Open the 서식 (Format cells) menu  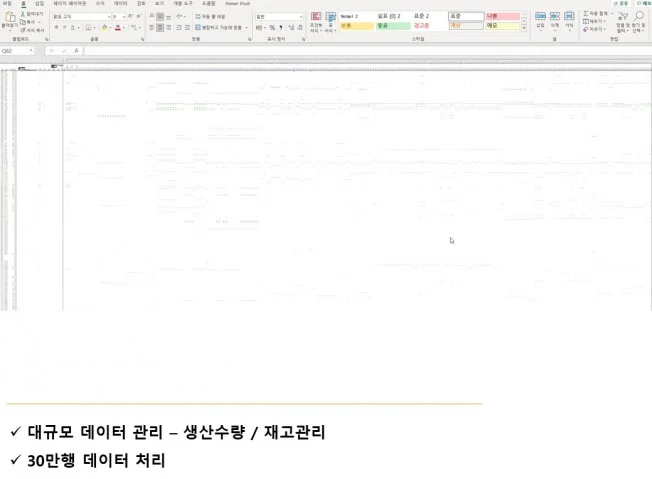tap(569, 20)
